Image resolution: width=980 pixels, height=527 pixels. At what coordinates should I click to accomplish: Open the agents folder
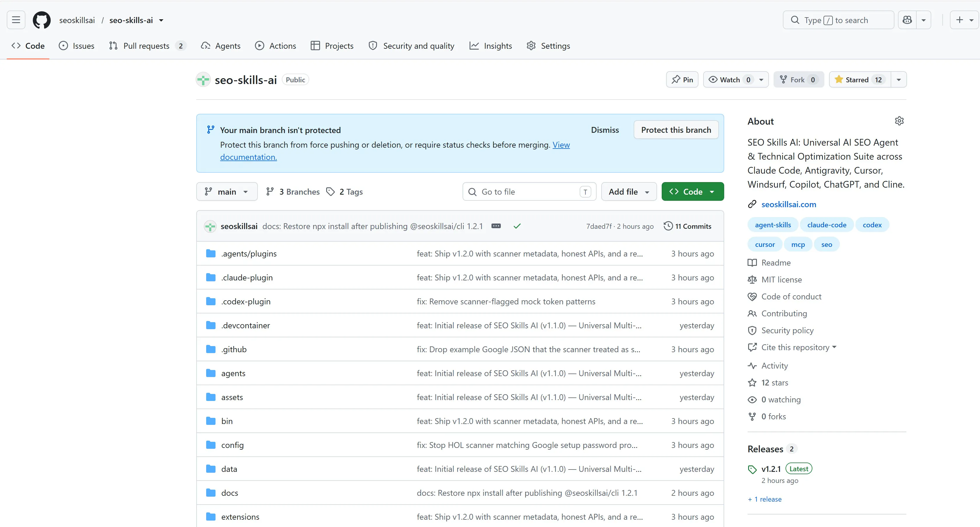pyautogui.click(x=233, y=374)
